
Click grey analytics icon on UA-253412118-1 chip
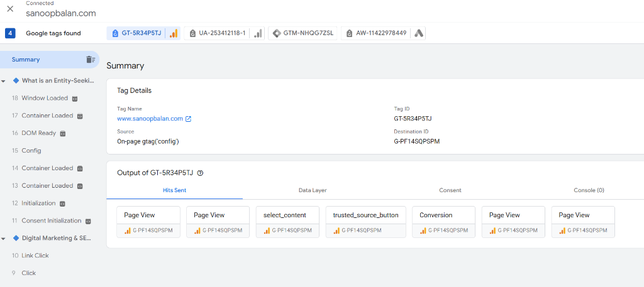click(x=257, y=33)
